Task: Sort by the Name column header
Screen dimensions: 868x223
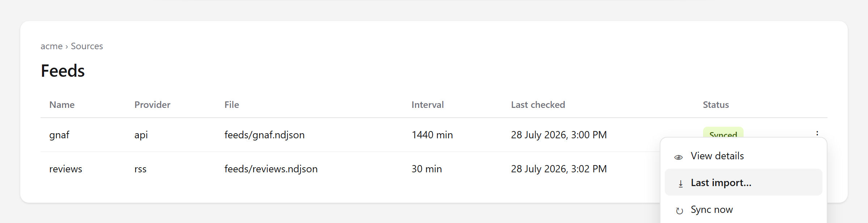Action: pyautogui.click(x=62, y=105)
